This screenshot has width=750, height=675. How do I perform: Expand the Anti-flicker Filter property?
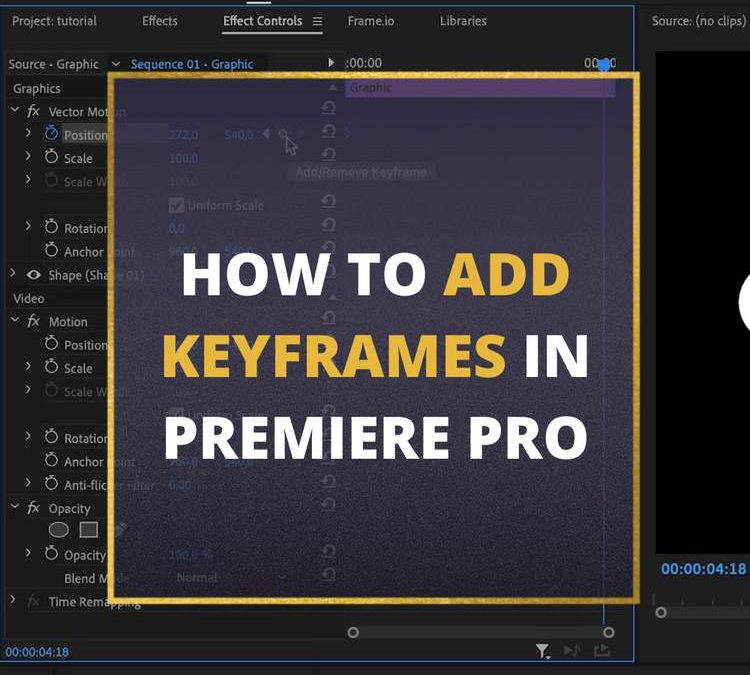(x=28, y=483)
